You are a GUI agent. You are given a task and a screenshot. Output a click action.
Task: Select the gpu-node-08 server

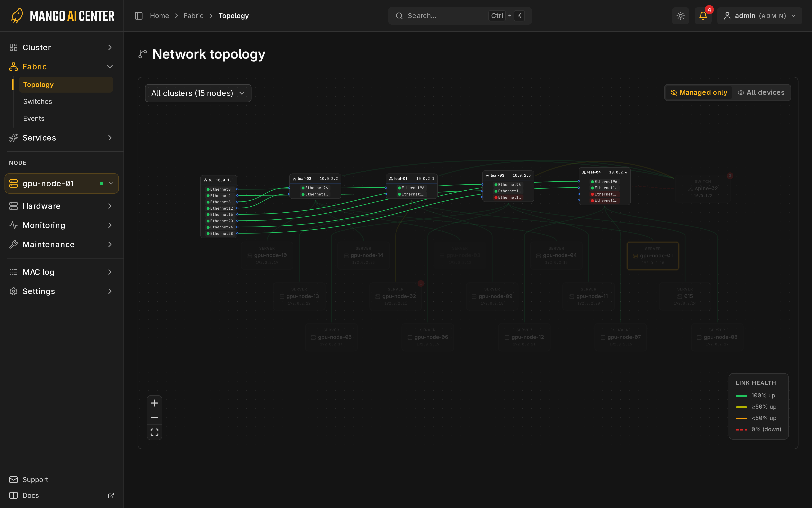(717, 337)
